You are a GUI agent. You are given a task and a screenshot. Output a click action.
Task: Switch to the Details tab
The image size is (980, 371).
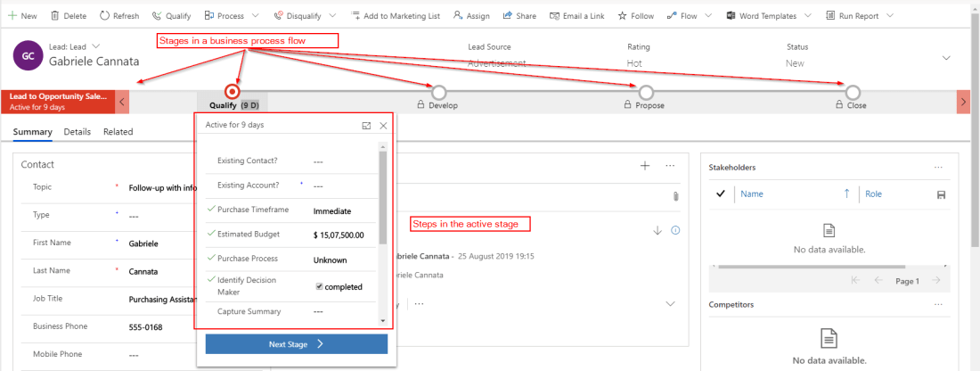(x=77, y=132)
